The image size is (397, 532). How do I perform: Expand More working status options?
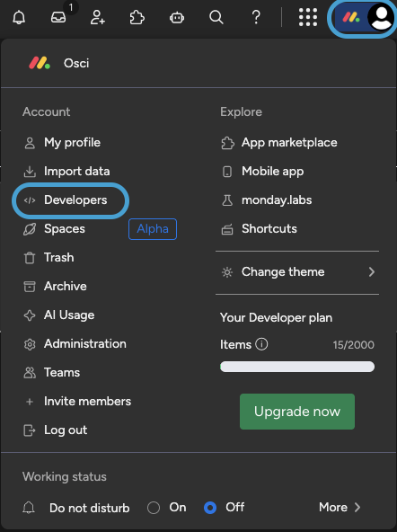340,507
